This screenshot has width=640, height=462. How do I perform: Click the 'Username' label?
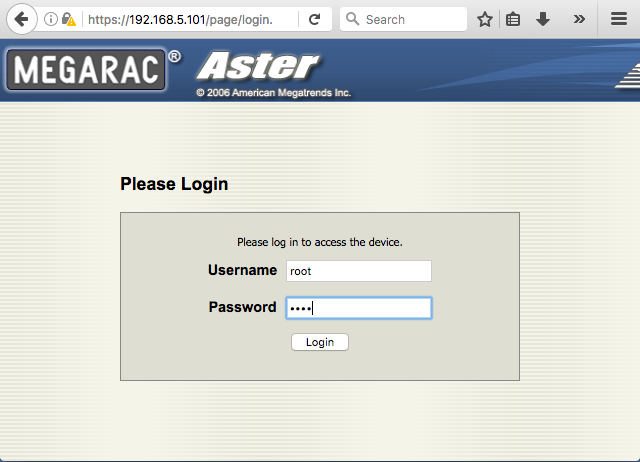coord(242,270)
